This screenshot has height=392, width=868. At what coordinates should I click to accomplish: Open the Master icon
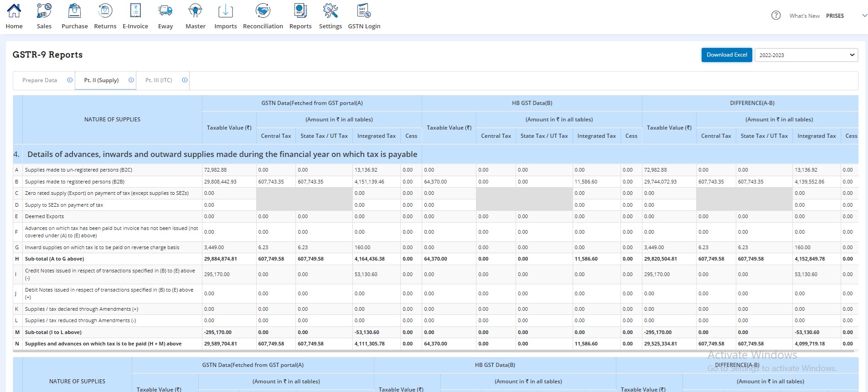point(196,11)
